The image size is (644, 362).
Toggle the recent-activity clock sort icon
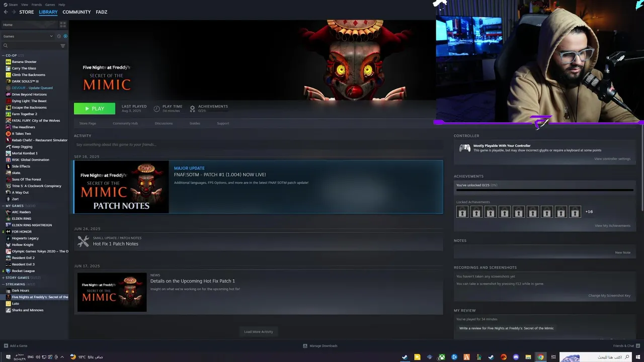click(x=59, y=36)
